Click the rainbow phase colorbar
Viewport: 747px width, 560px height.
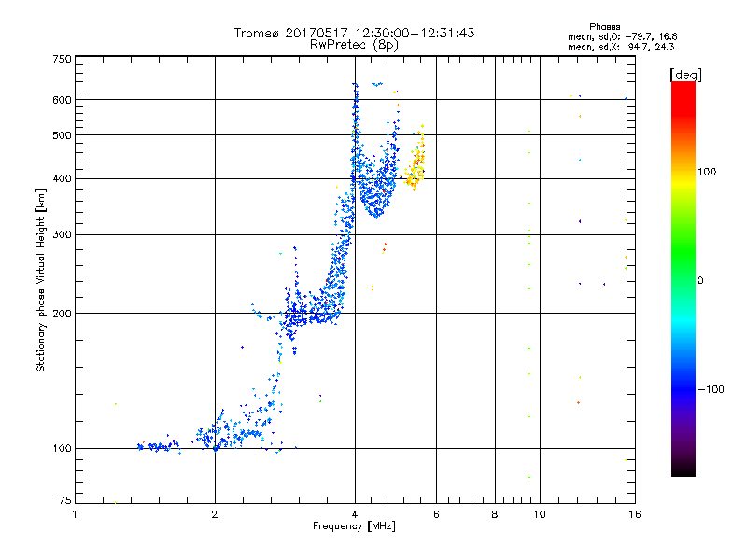[684, 278]
